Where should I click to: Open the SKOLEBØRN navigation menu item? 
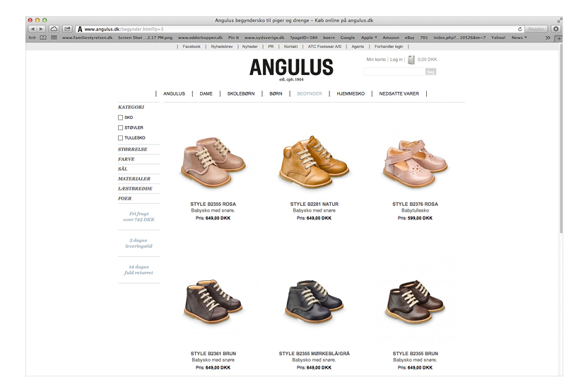[241, 93]
